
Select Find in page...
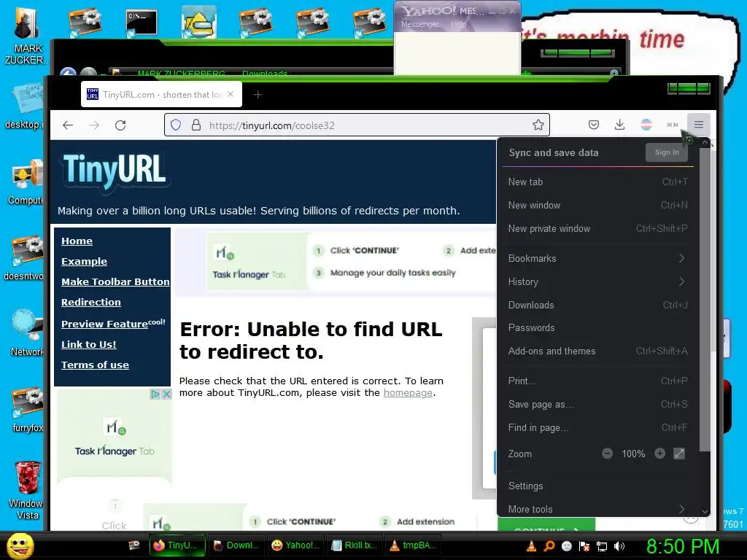597,427
